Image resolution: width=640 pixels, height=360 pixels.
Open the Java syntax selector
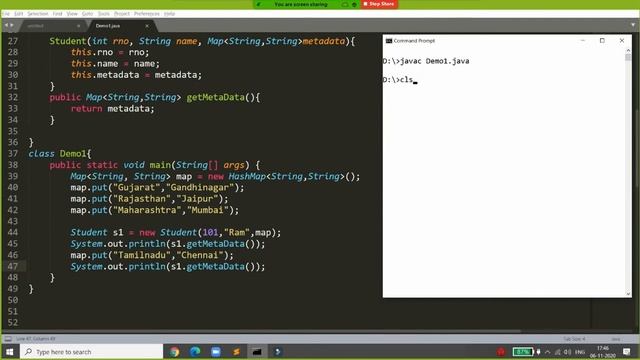pyautogui.click(x=616, y=339)
